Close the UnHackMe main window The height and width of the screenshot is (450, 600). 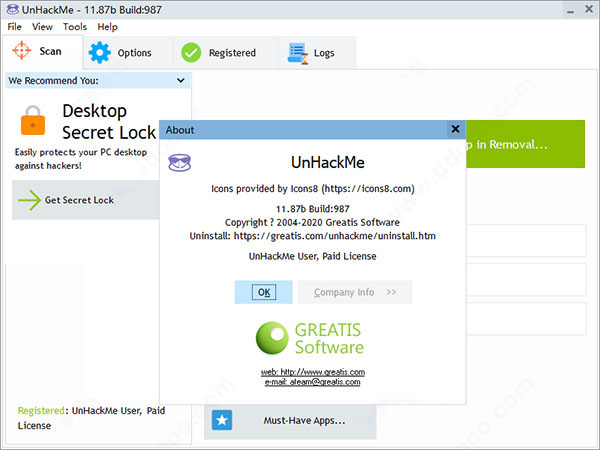(x=589, y=9)
